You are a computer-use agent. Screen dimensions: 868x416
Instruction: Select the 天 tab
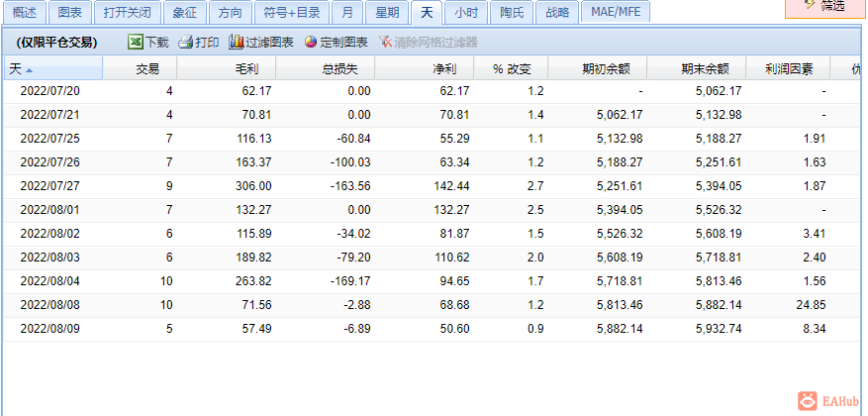tap(427, 12)
